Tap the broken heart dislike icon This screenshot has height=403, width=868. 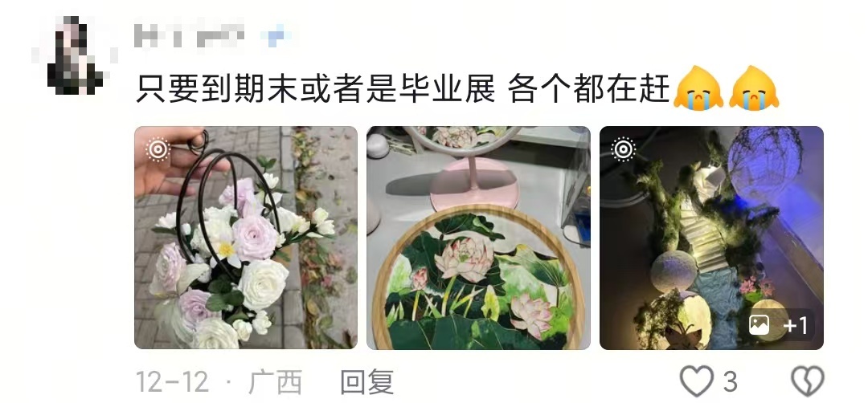(808, 381)
